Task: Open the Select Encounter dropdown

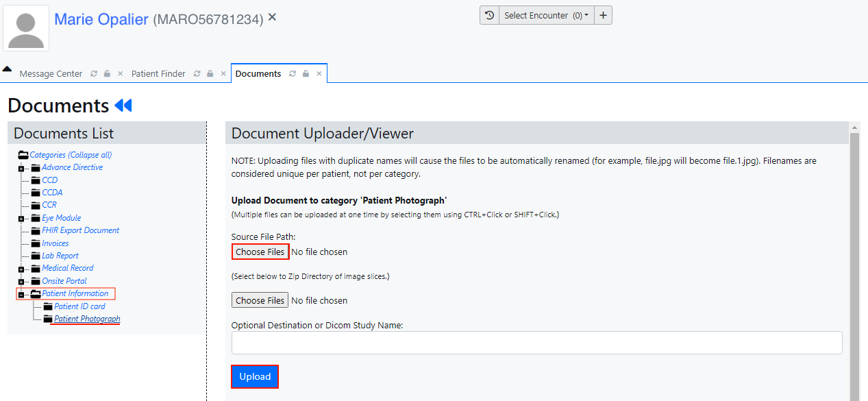Action: pos(546,16)
